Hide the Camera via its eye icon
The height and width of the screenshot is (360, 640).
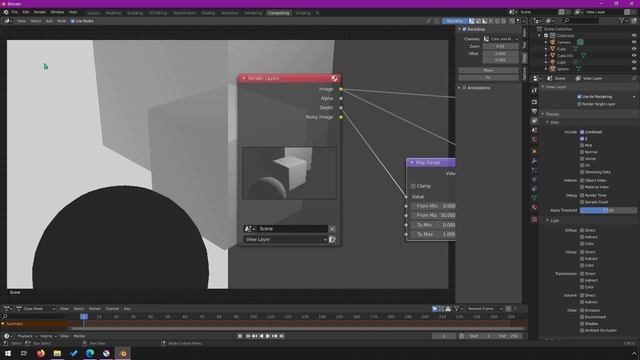[634, 42]
